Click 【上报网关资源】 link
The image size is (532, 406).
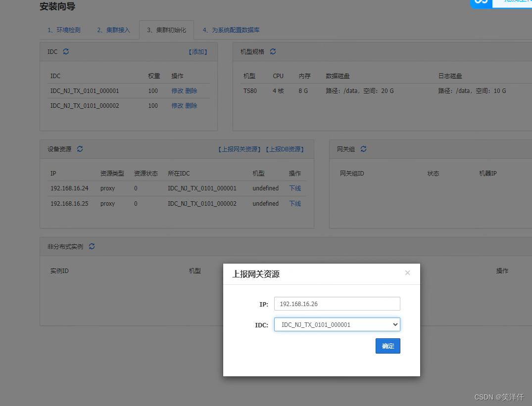[x=240, y=149]
